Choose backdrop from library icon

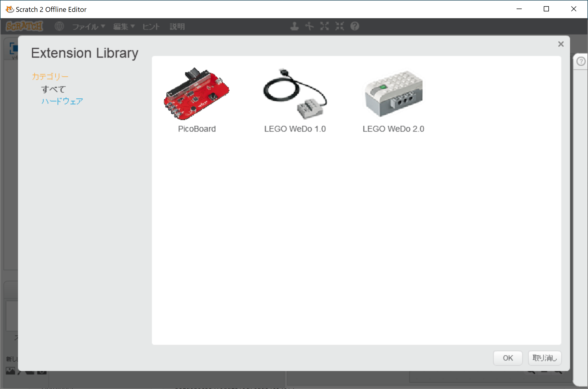point(10,371)
